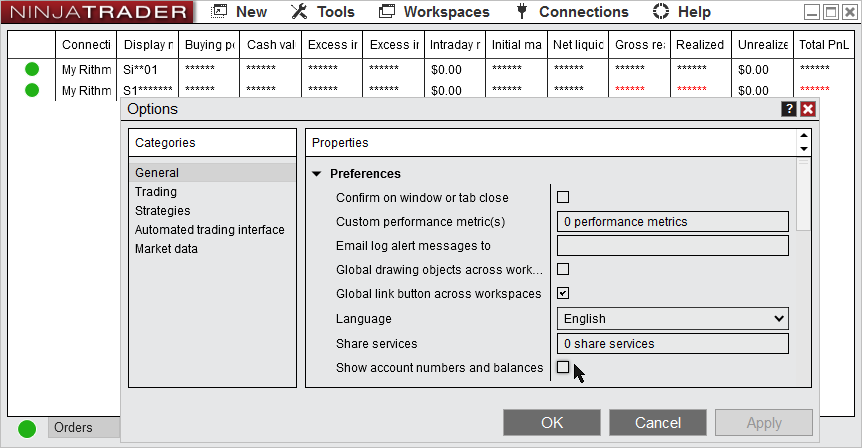
Task: Select Automated trading interface category
Action: click(x=212, y=230)
